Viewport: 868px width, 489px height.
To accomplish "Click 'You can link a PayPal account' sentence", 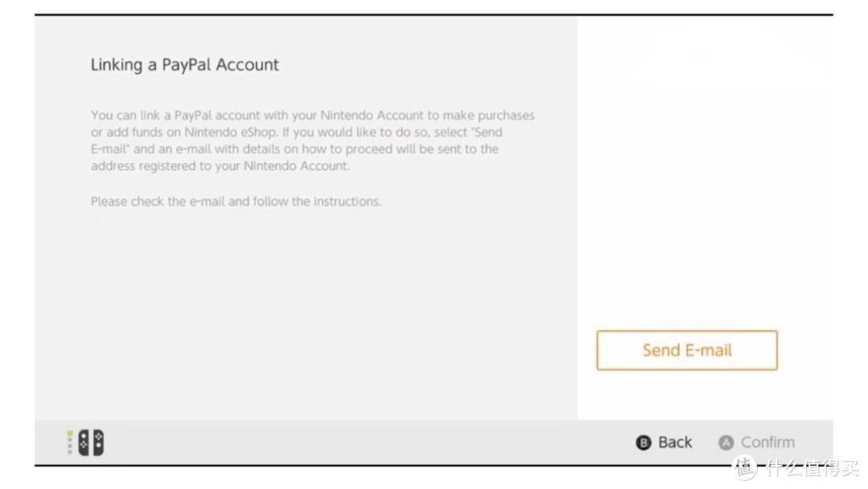I will 185,116.
